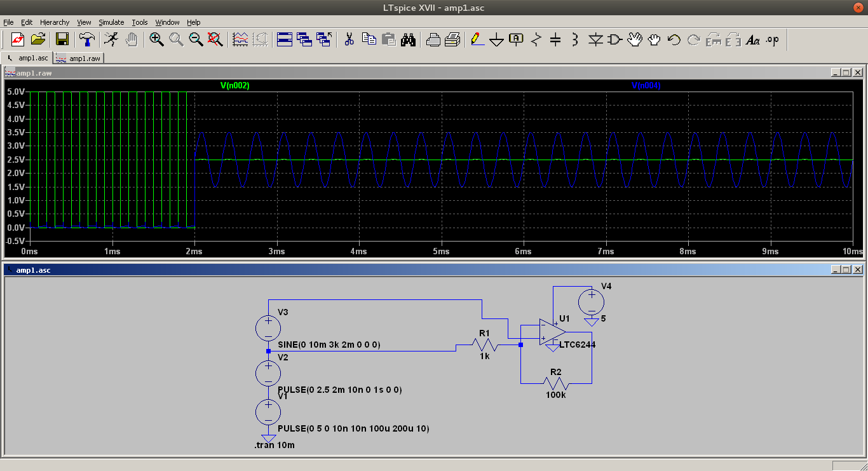
Task: Place a ground symbol
Action: pos(496,39)
